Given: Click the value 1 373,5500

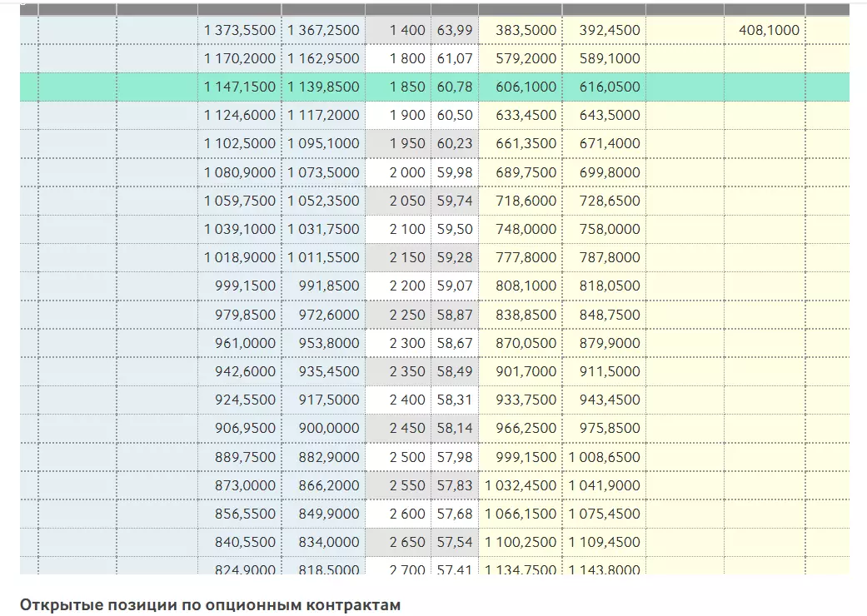Looking at the screenshot, I should tap(239, 31).
